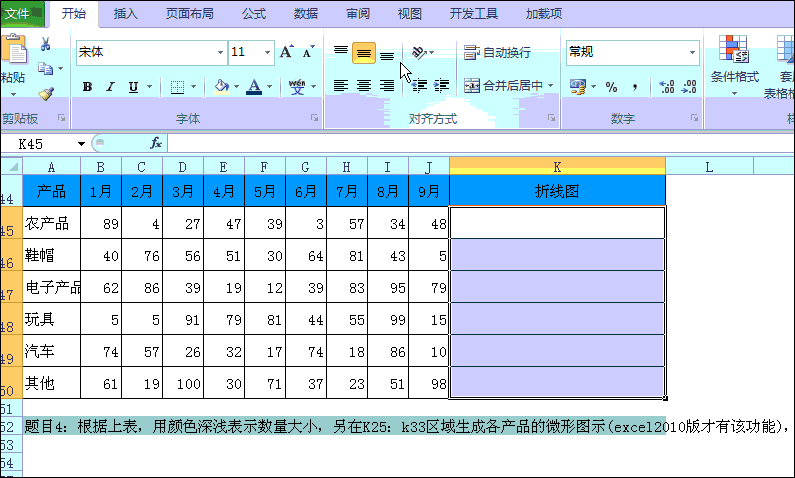Open 字体 group dialog launcher
The width and height of the screenshot is (795, 478).
315,118
